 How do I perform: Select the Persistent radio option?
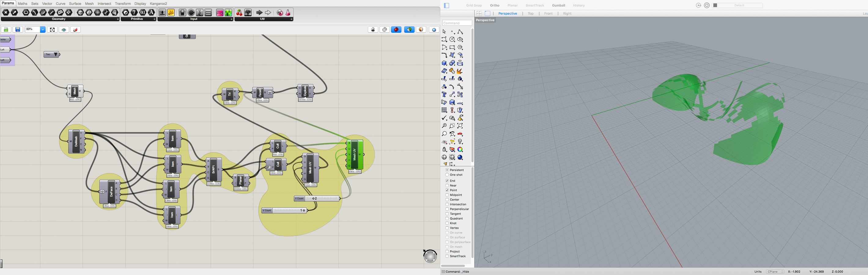click(x=447, y=170)
